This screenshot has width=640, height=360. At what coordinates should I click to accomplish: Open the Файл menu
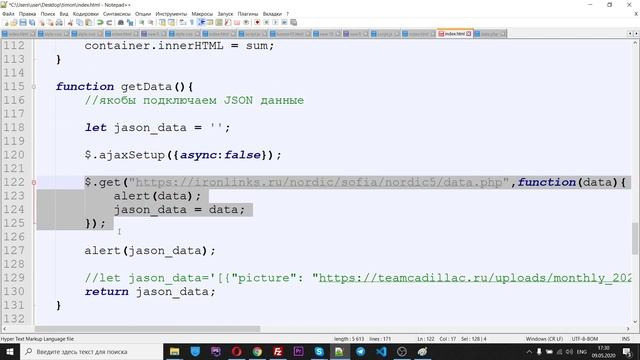tap(9, 14)
